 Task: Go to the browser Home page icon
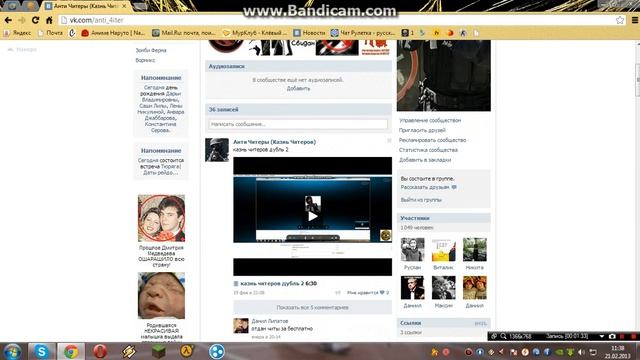point(49,20)
